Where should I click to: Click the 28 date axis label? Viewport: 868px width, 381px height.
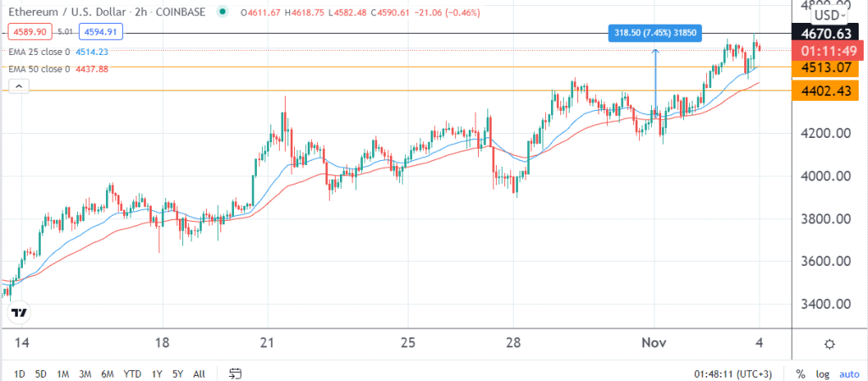[513, 343]
